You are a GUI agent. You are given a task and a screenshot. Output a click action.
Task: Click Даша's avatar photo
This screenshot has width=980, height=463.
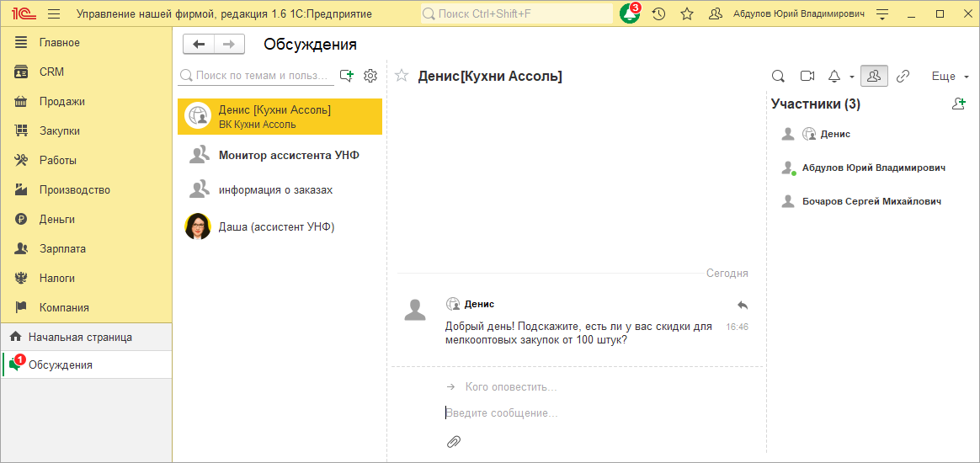198,226
